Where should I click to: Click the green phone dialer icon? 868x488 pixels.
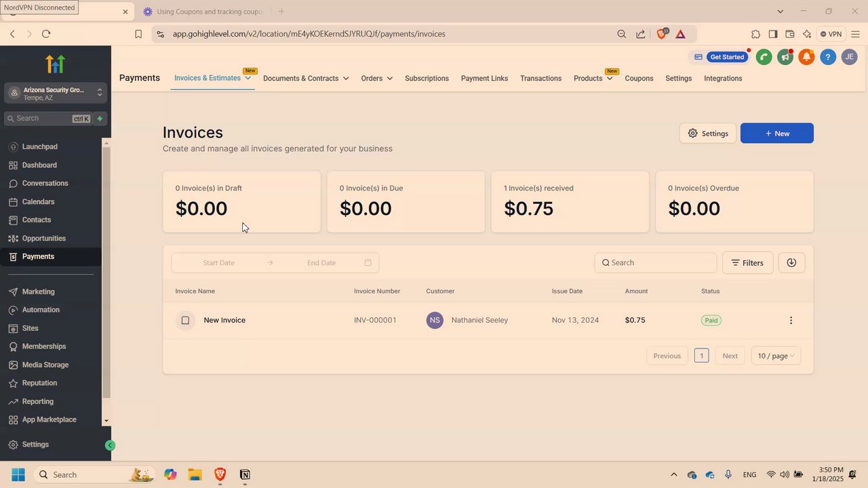tap(764, 57)
